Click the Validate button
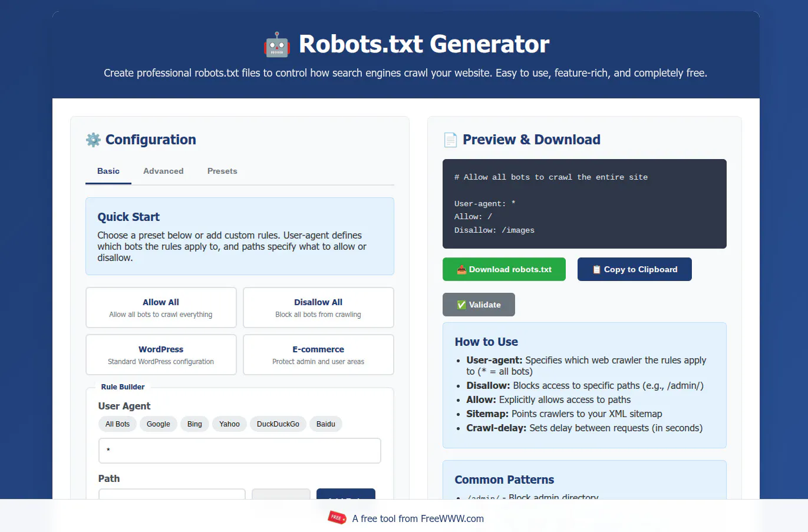 [479, 305]
